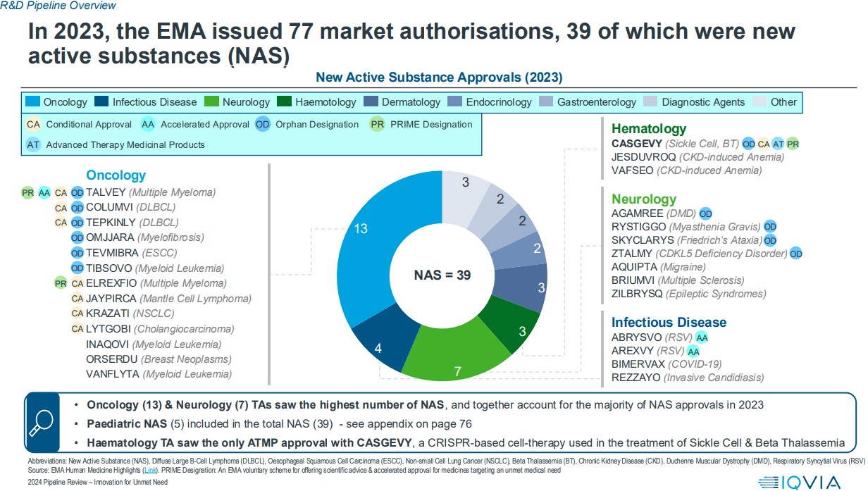868x491 pixels.
Task: Click the Infectious Disease section heading
Action: pyautogui.click(x=668, y=323)
